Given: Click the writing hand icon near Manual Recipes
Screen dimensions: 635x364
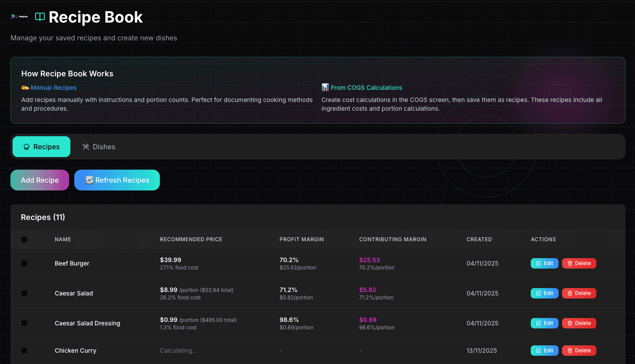Looking at the screenshot, I should (25, 88).
